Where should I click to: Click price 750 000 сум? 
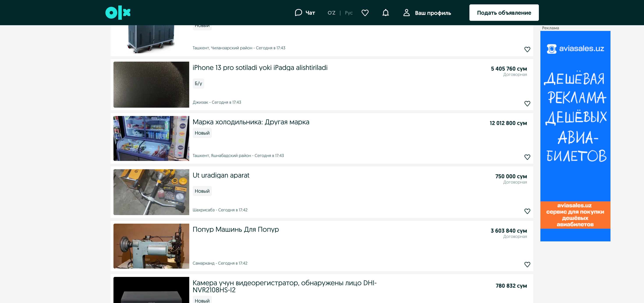[511, 176]
